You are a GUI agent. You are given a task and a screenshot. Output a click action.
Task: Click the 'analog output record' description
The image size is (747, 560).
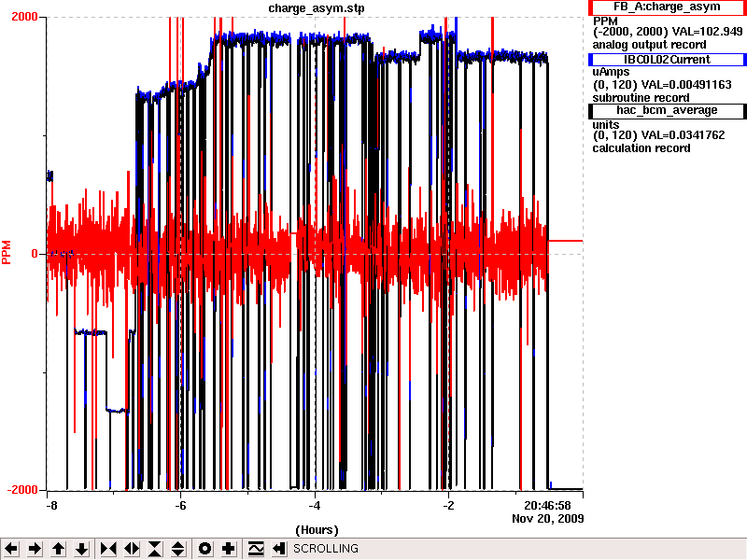coord(649,45)
